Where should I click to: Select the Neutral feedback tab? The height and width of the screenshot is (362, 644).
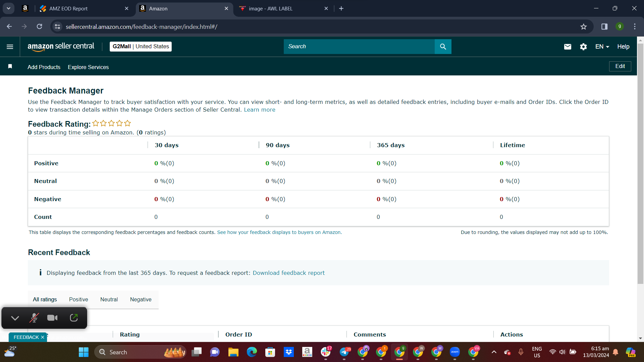click(x=109, y=300)
